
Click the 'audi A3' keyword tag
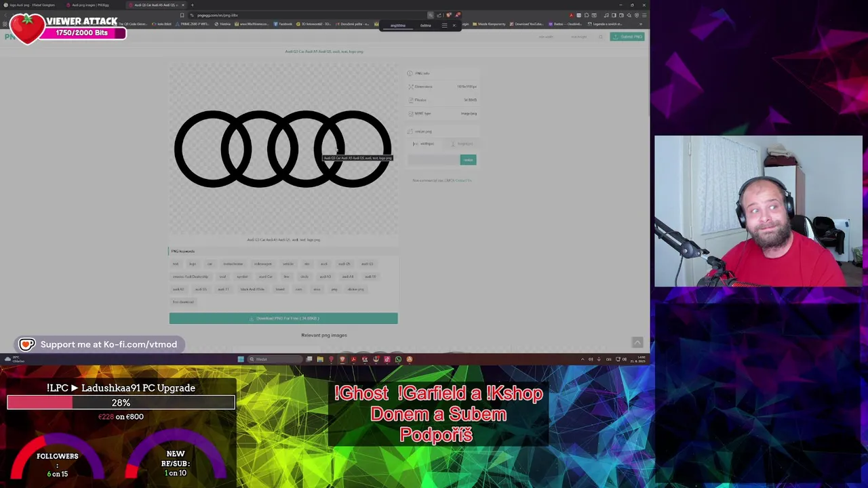[325, 277]
